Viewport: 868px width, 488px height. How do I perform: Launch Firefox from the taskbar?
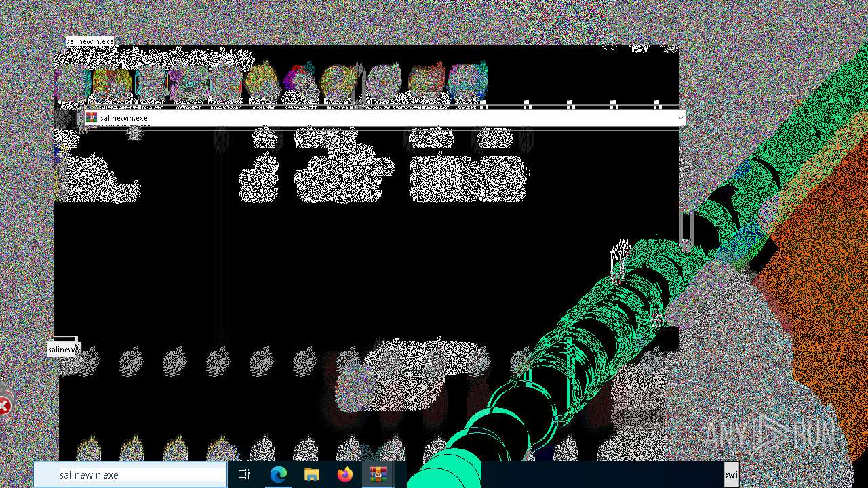click(344, 474)
